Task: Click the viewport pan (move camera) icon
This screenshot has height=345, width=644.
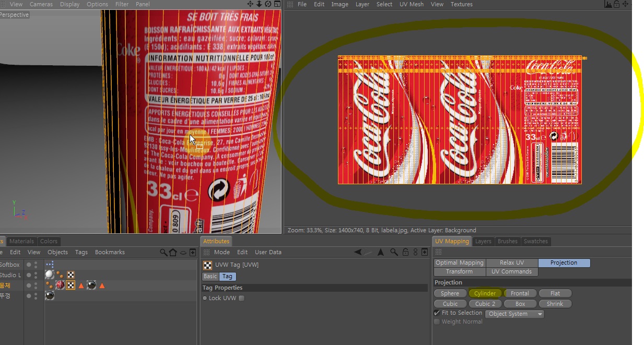Action: tap(250, 4)
